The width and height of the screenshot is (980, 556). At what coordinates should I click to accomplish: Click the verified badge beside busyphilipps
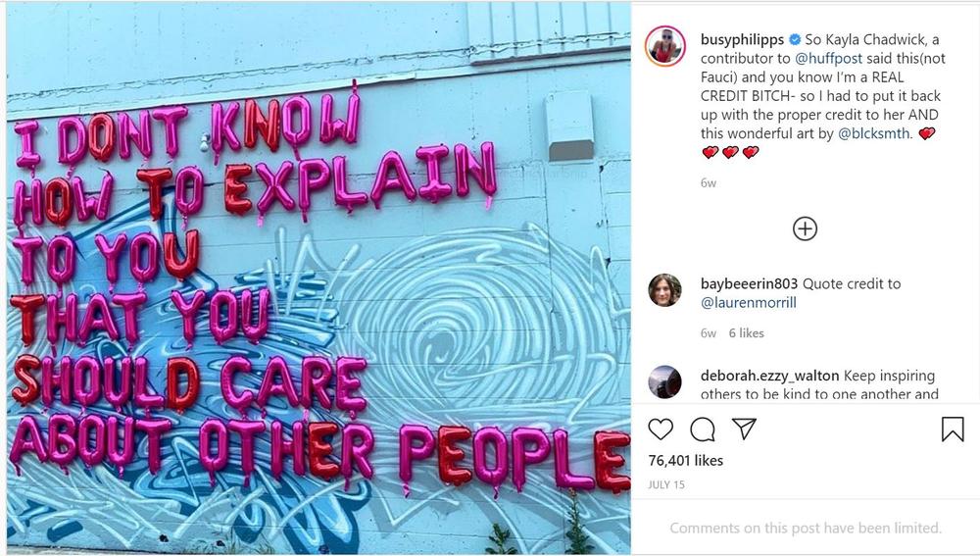point(795,39)
